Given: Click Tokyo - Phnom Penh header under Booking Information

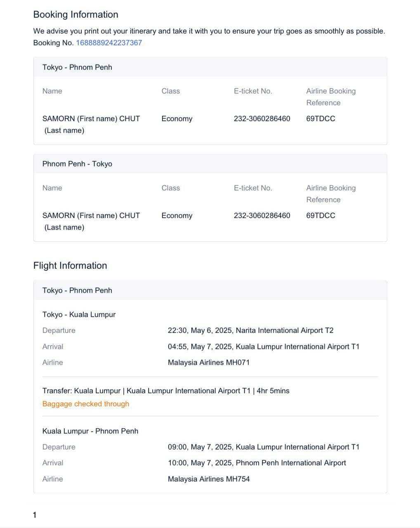Looking at the screenshot, I should (x=77, y=67).
